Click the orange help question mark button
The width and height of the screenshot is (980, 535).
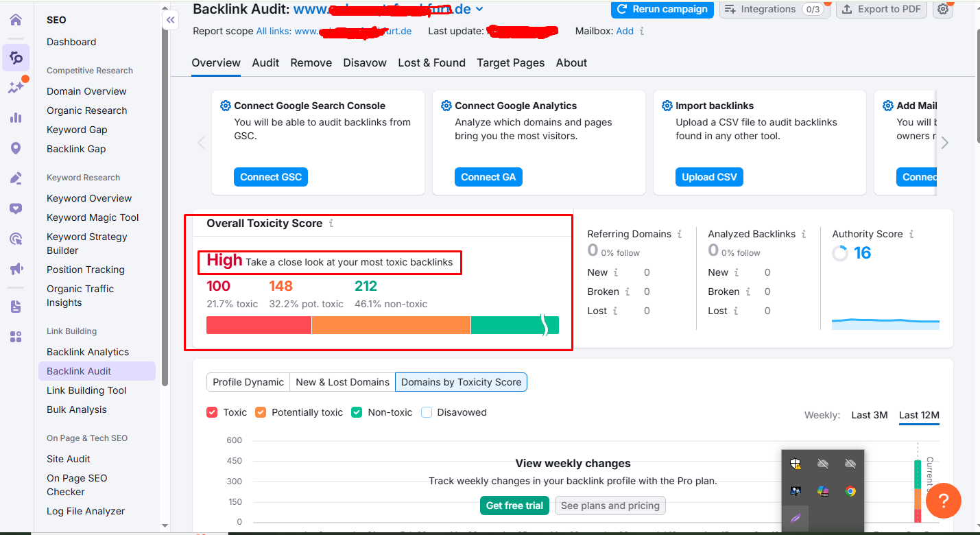pos(943,501)
